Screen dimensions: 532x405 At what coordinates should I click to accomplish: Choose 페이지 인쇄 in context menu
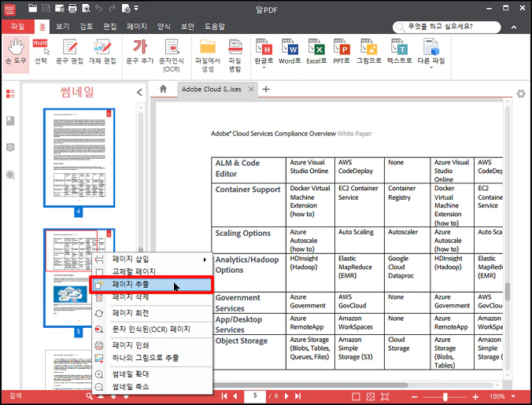(152, 345)
